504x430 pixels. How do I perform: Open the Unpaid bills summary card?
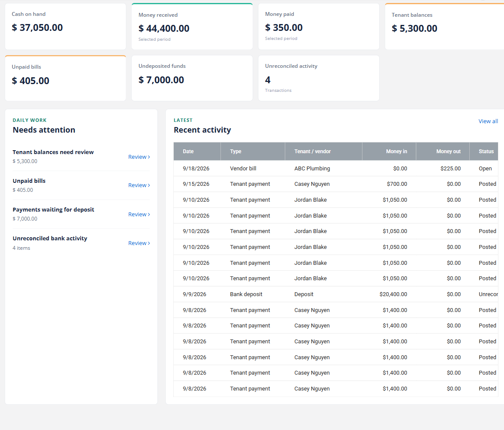click(x=66, y=78)
